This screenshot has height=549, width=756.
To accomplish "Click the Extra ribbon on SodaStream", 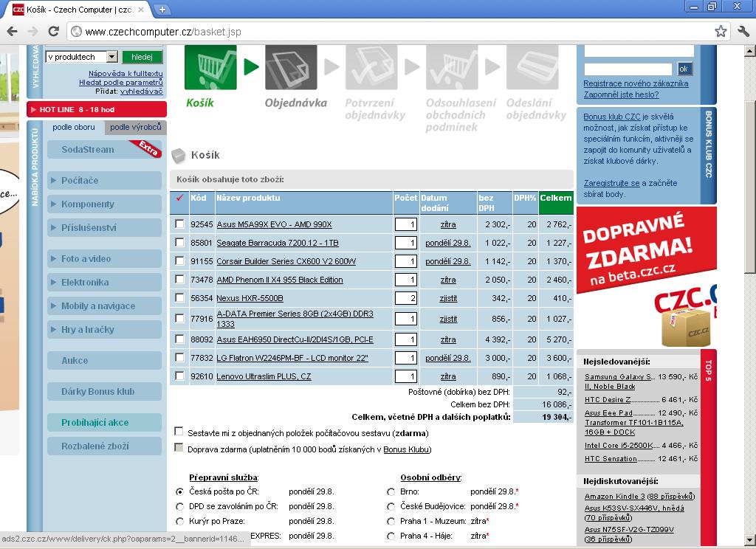I will click(x=146, y=148).
